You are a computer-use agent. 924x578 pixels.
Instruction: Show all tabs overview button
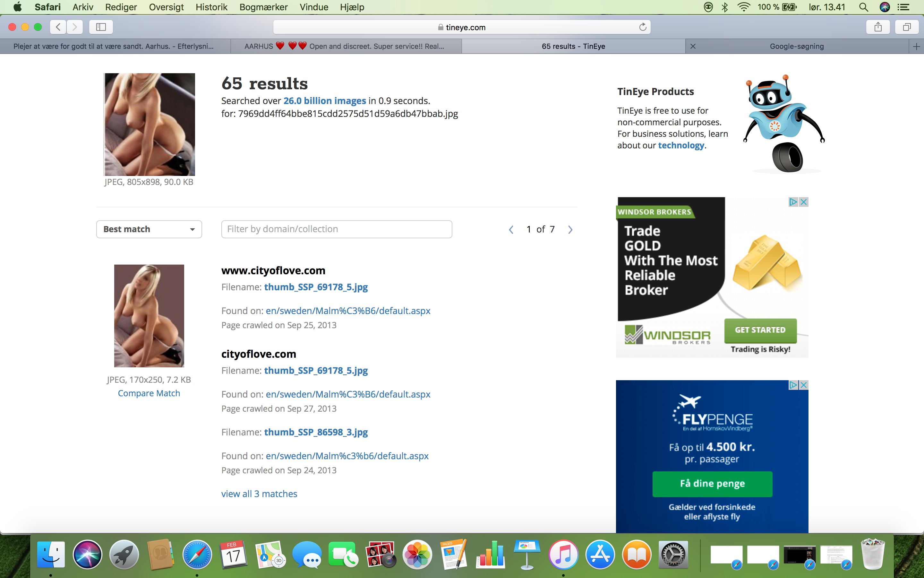point(906,27)
